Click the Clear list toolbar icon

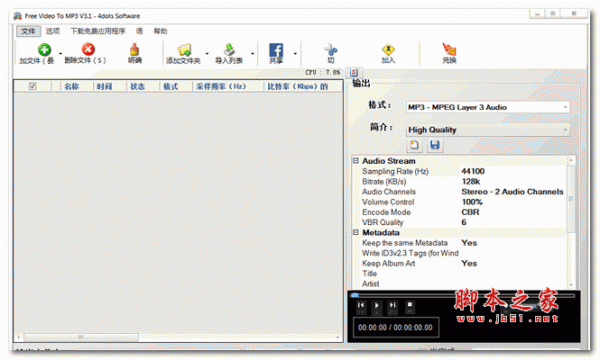134,50
